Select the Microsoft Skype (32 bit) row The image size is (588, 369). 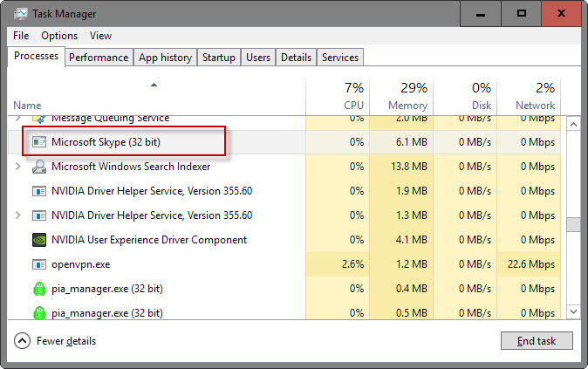click(x=284, y=142)
